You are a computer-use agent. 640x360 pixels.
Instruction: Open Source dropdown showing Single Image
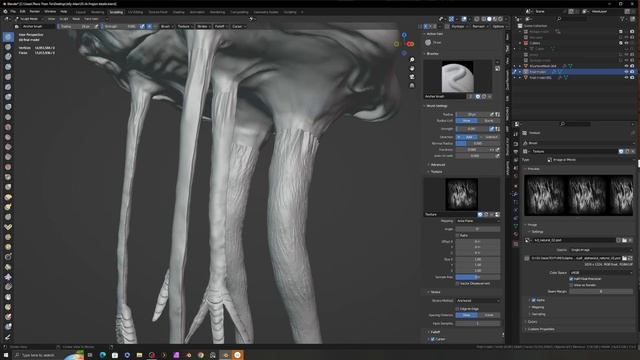pyautogui.click(x=601, y=250)
